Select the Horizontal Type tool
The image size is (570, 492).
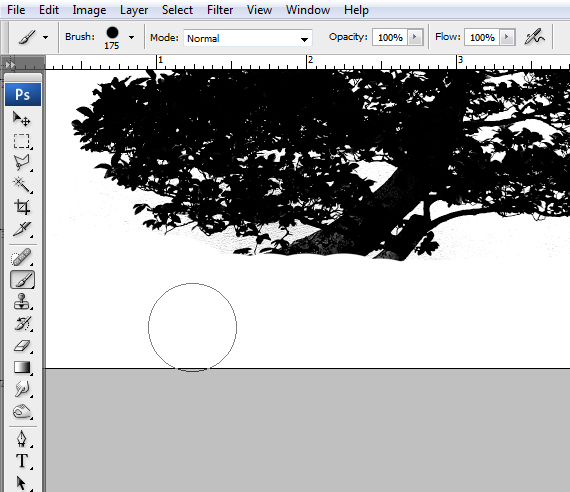pyautogui.click(x=22, y=461)
